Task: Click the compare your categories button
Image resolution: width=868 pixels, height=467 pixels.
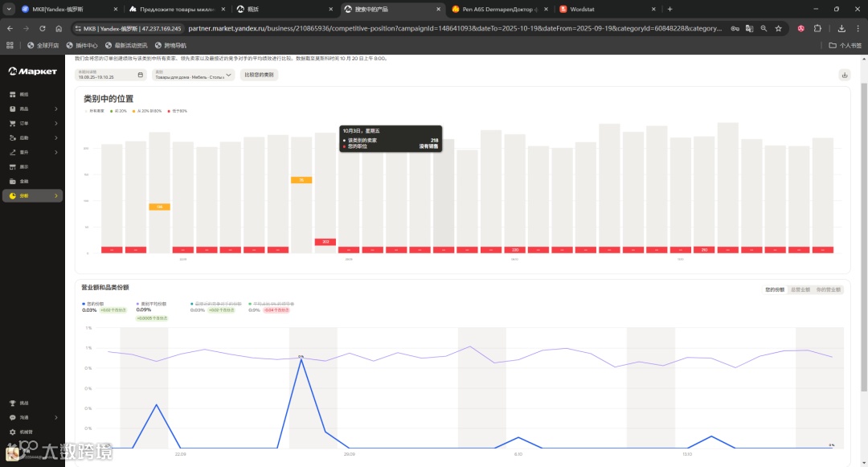Action: (x=259, y=75)
